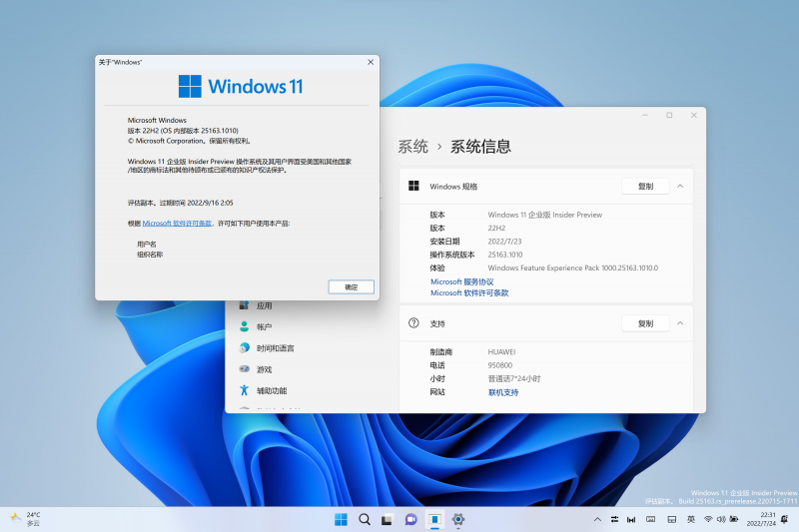The height and width of the screenshot is (532, 799).
Task: Select the winver app taskbar icon
Action: coord(434,519)
